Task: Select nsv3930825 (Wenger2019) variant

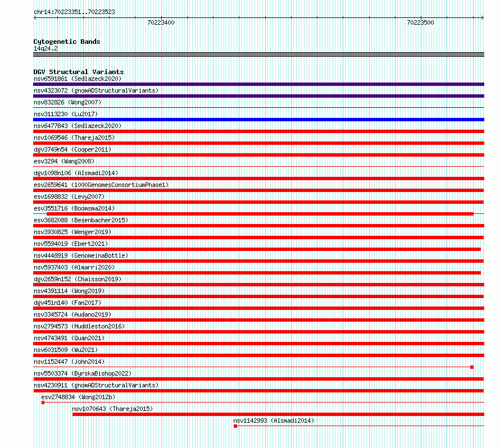Action: [x=72, y=232]
